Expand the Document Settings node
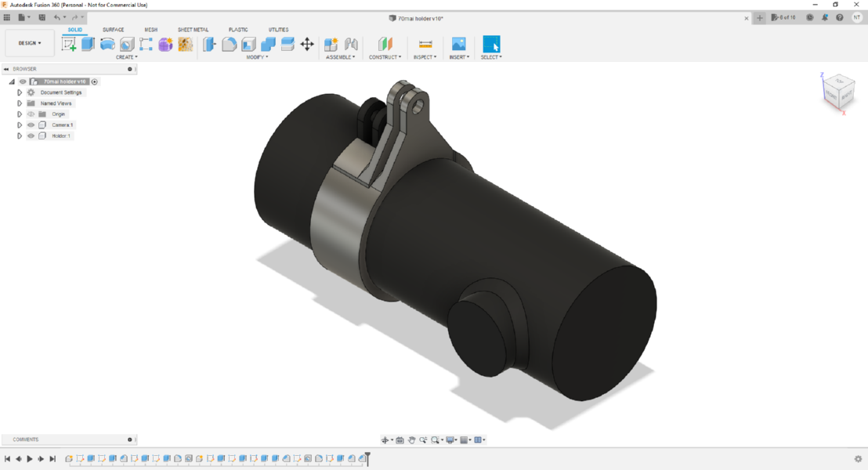The image size is (868, 470). 20,92
